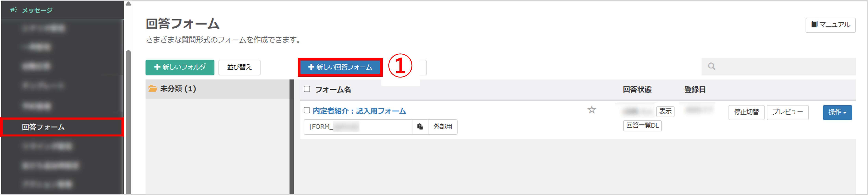Click the 未分類 folder icon
Viewport: 868px width, 195px height.
[x=153, y=89]
